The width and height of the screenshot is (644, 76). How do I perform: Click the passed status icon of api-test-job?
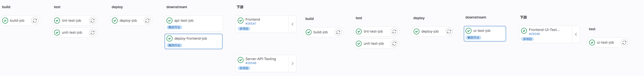[x=169, y=20]
